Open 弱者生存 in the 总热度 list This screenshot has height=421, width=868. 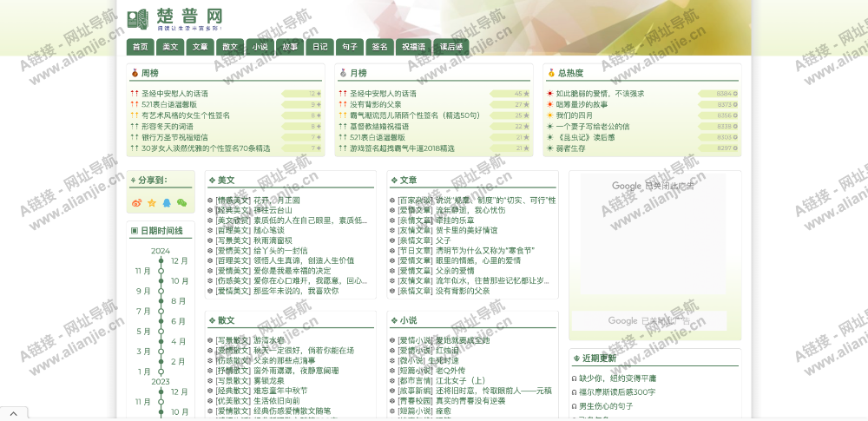570,148
